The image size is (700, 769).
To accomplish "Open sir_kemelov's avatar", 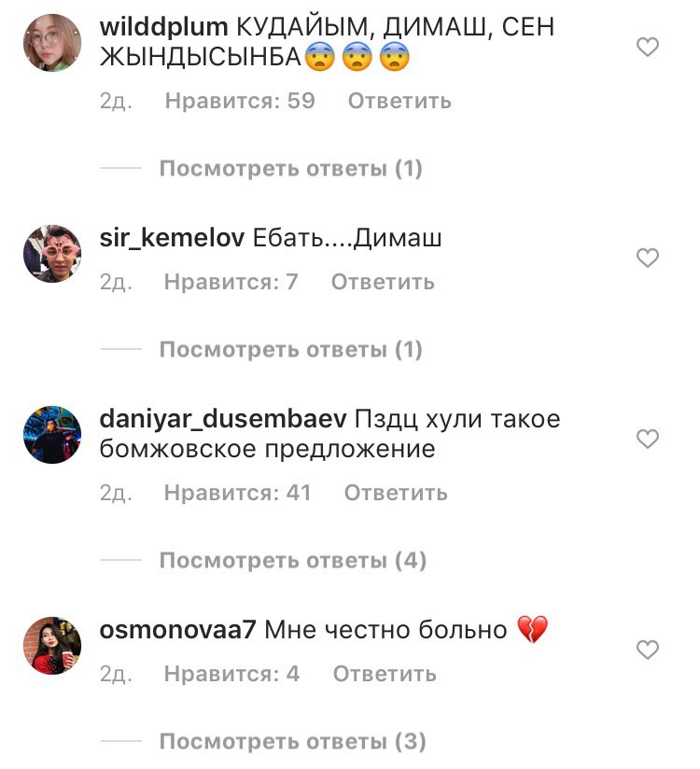I will [x=52, y=254].
